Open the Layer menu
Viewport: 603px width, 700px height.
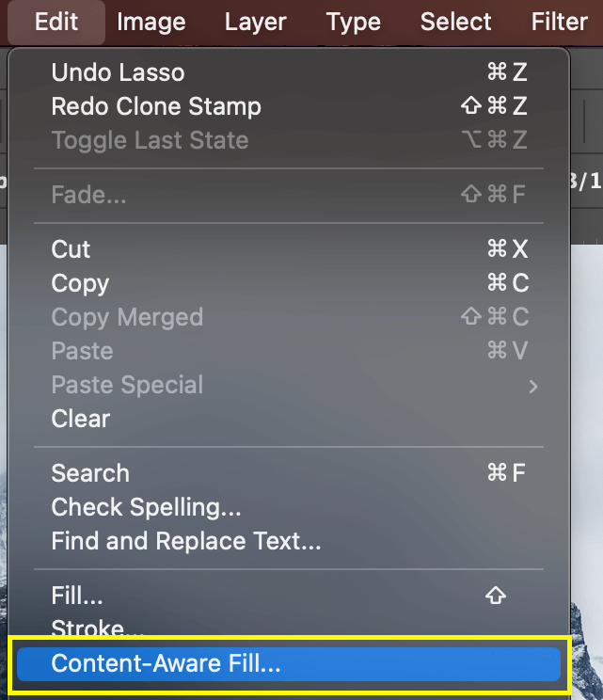(255, 22)
